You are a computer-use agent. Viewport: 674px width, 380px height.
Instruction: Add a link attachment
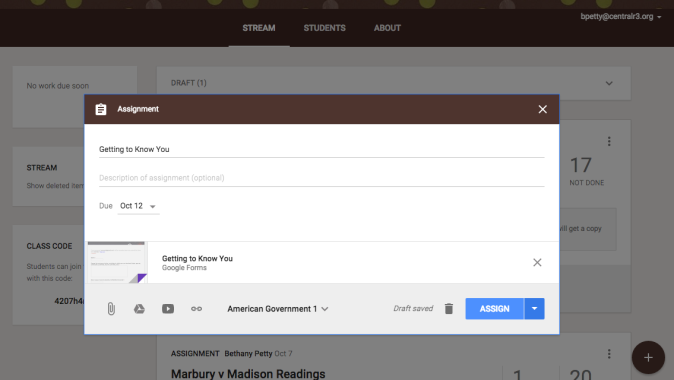[x=196, y=309]
